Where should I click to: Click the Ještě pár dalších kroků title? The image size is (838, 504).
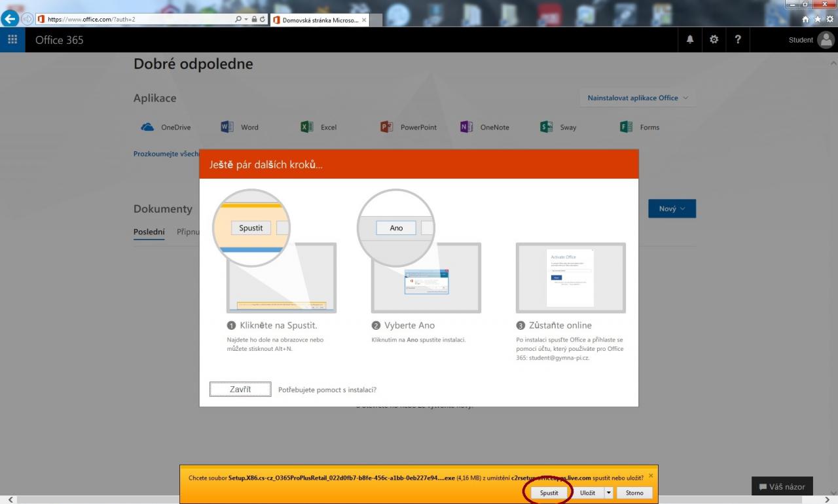click(x=266, y=165)
